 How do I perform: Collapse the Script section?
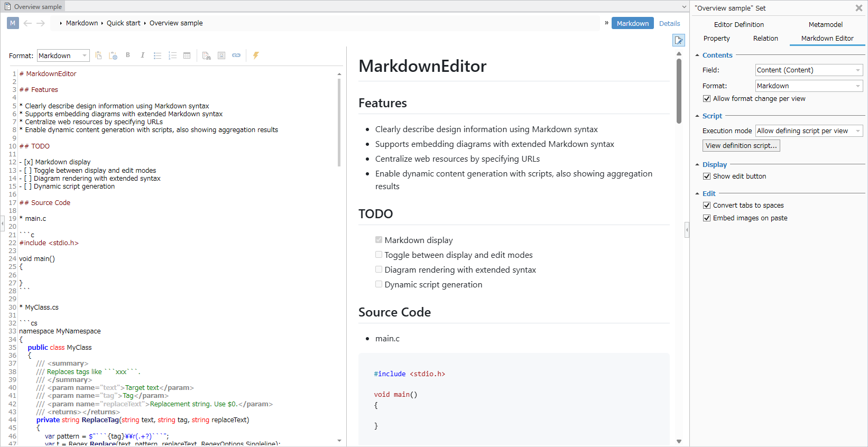(x=697, y=116)
